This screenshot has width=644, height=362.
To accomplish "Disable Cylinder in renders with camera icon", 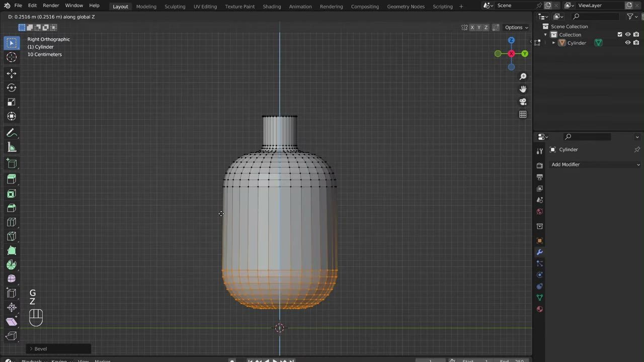I will click(x=636, y=43).
